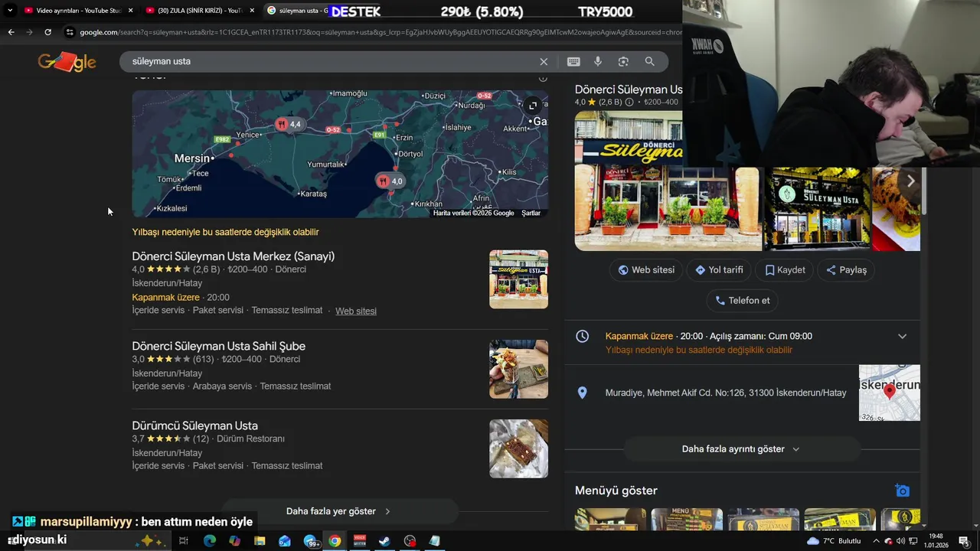
Task: Open Dönerci Süleyman Usta Merkez (Sanayi) listing
Action: 233,256
